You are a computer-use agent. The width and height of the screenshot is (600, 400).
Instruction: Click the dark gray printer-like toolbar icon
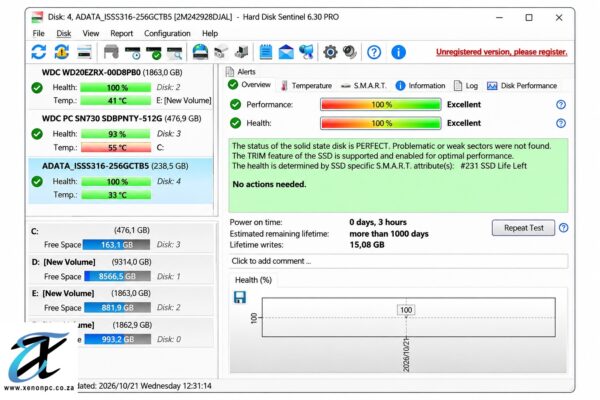tap(111, 52)
